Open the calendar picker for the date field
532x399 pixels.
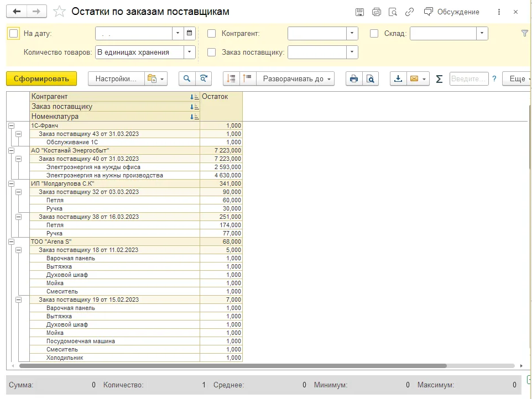click(190, 33)
